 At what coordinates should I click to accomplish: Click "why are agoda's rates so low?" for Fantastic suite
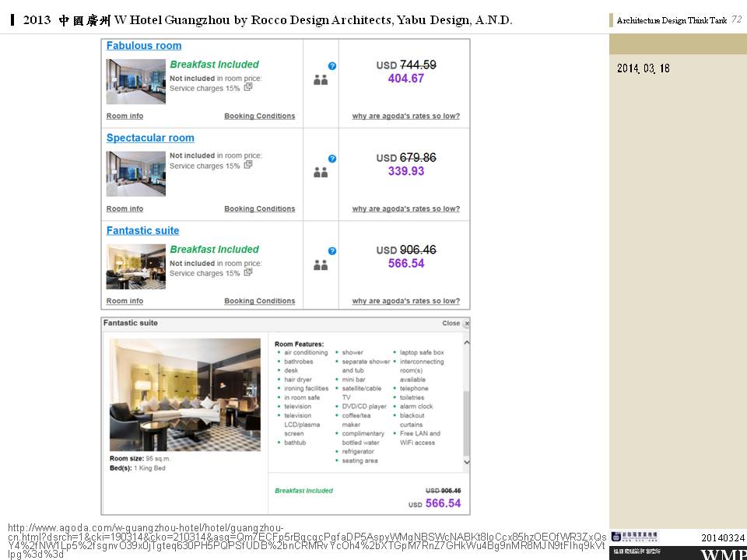(x=405, y=301)
